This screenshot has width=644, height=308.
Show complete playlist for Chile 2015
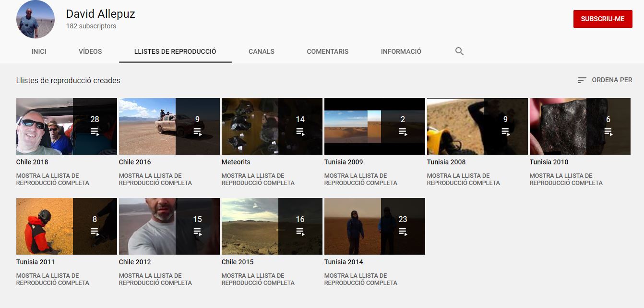[258, 279]
